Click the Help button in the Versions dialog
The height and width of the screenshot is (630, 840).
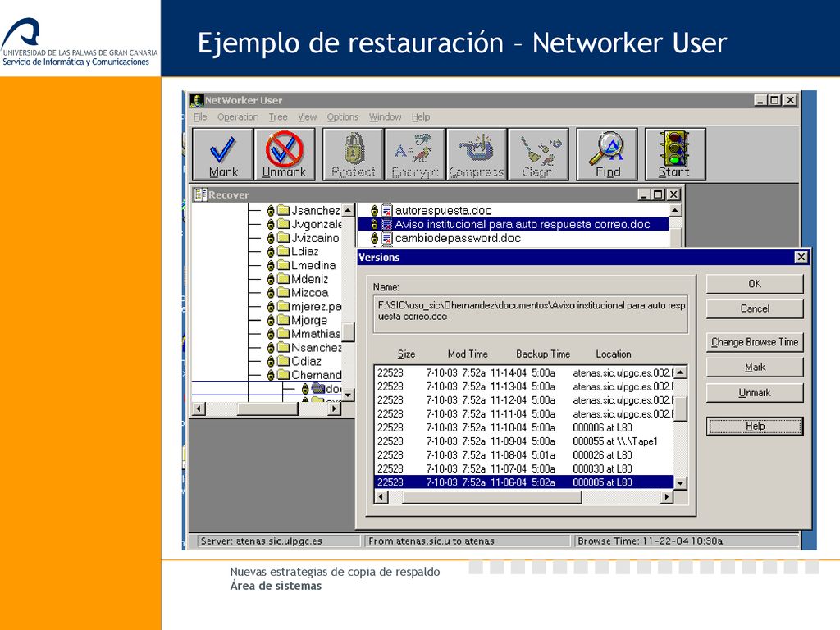click(755, 427)
